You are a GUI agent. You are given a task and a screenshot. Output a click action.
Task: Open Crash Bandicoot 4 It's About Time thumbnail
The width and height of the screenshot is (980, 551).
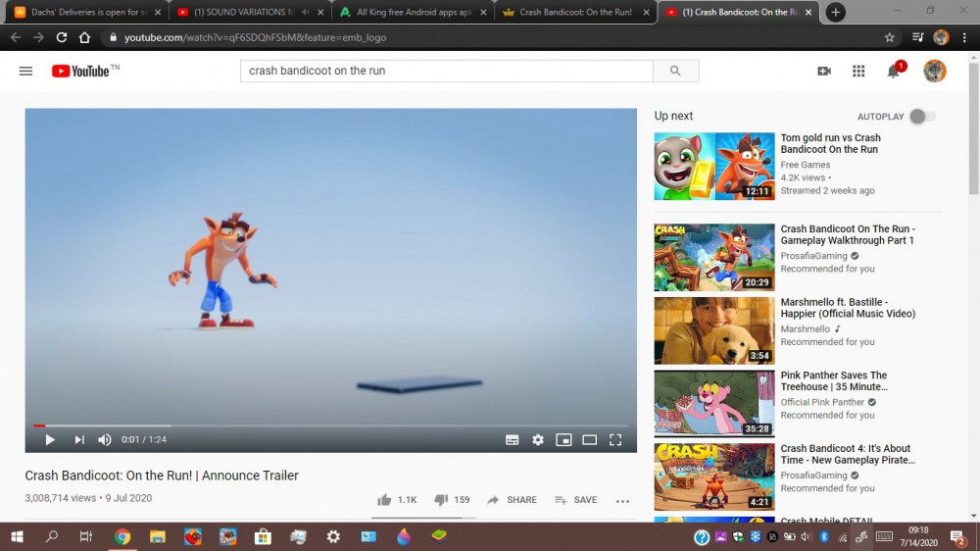[x=713, y=477]
